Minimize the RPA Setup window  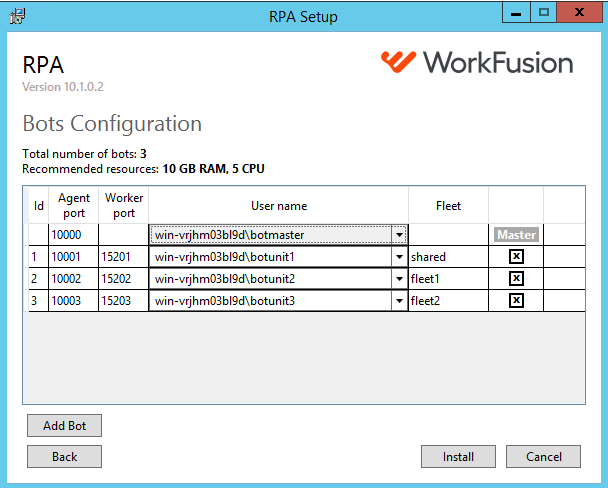click(516, 13)
